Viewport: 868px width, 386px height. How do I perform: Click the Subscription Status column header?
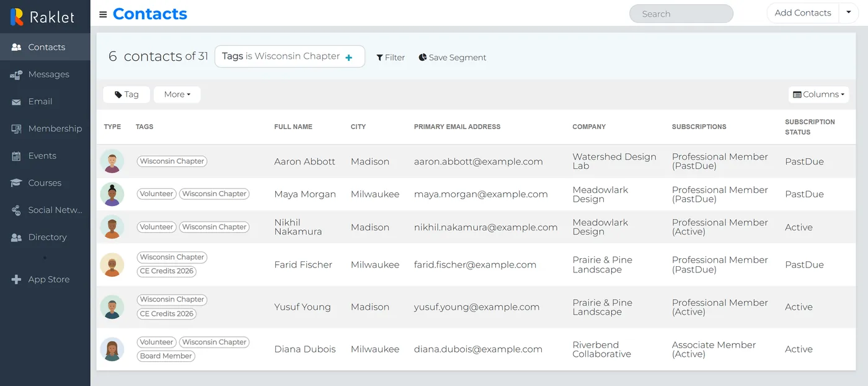[x=810, y=127]
